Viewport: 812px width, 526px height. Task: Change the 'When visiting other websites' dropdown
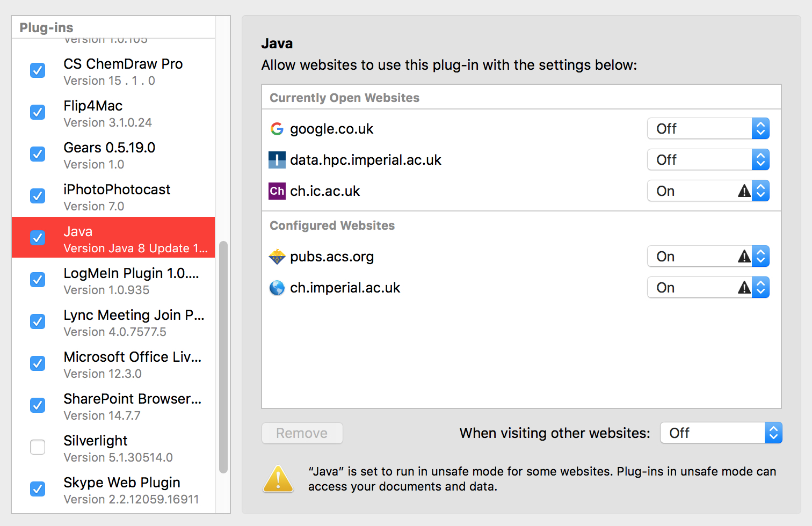[721, 433]
